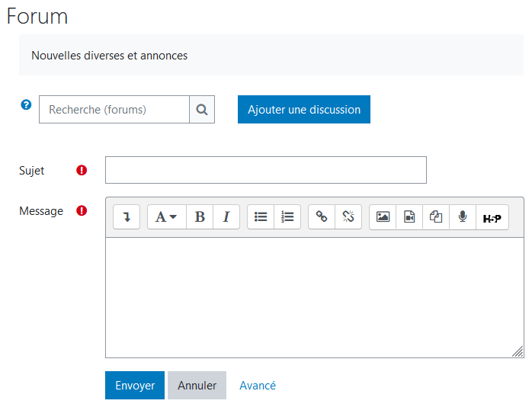Insert a media file via toolbar
Image resolution: width=532 pixels, height=407 pixels.
pyautogui.click(x=409, y=217)
